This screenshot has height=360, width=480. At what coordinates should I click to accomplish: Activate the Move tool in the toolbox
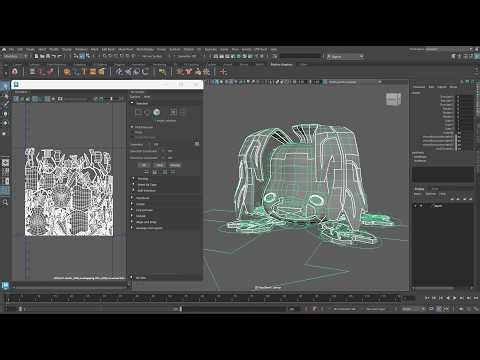(5, 114)
